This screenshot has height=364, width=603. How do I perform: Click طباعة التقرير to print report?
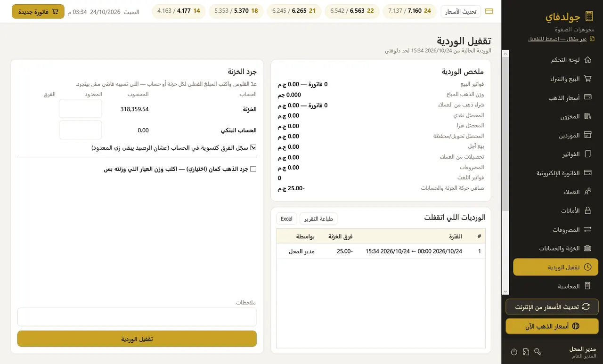[x=318, y=218]
